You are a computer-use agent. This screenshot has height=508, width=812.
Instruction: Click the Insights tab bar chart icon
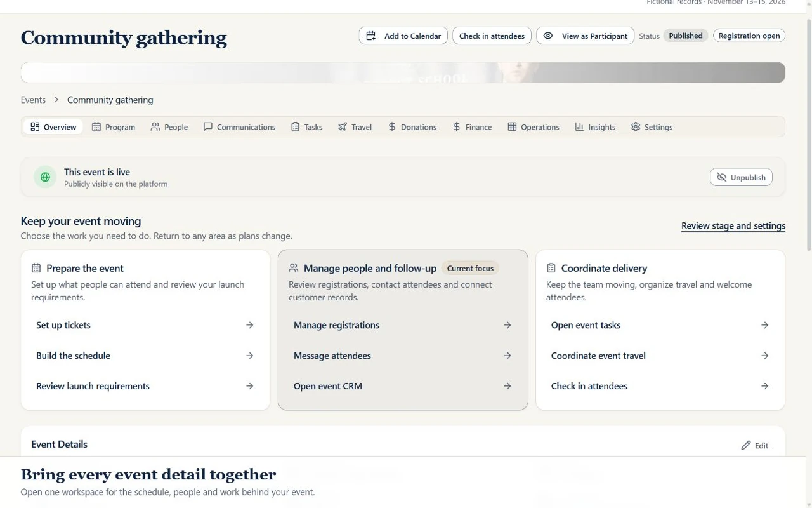pos(579,126)
